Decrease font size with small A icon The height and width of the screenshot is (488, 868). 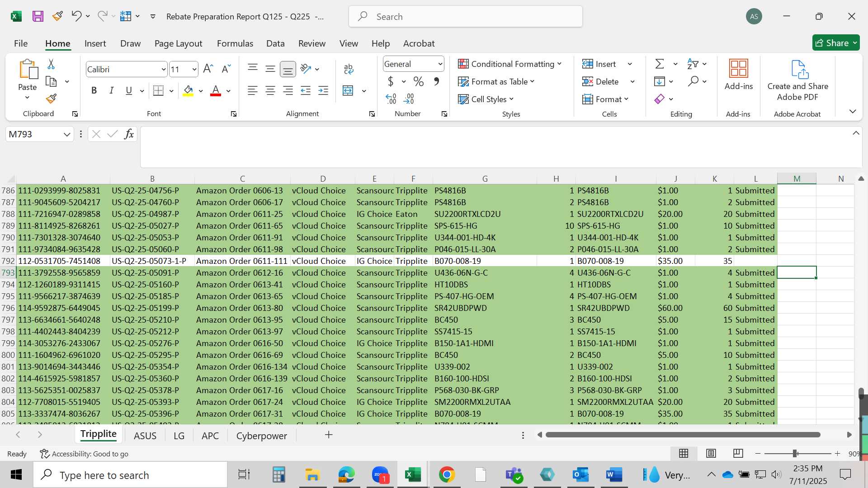tap(226, 69)
